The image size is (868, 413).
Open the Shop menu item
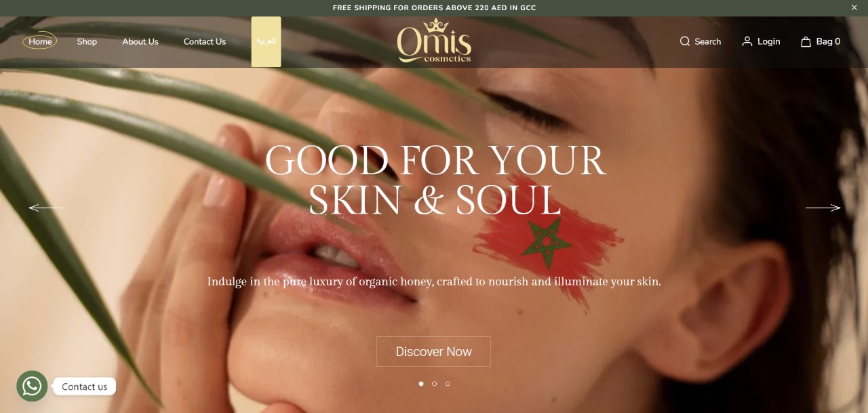pos(87,41)
